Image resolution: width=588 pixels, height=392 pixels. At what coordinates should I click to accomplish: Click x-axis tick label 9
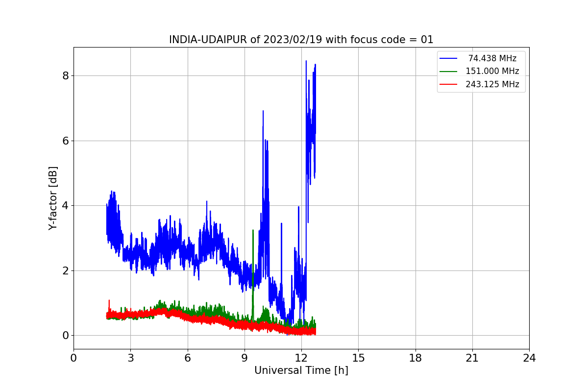click(x=245, y=358)
